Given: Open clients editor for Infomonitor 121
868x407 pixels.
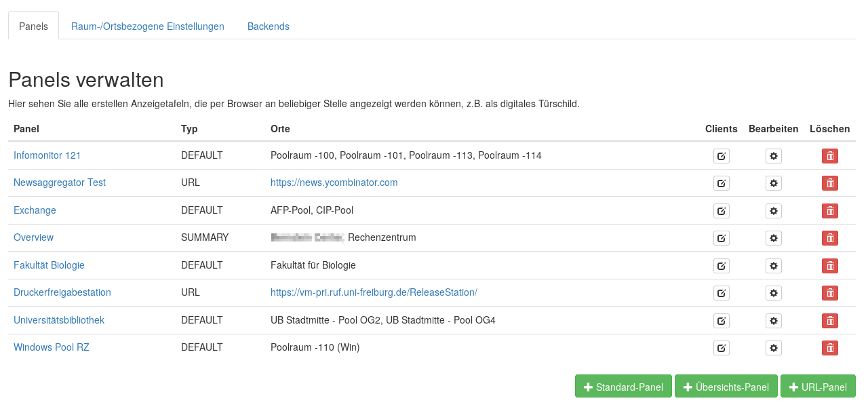Looking at the screenshot, I should [721, 156].
